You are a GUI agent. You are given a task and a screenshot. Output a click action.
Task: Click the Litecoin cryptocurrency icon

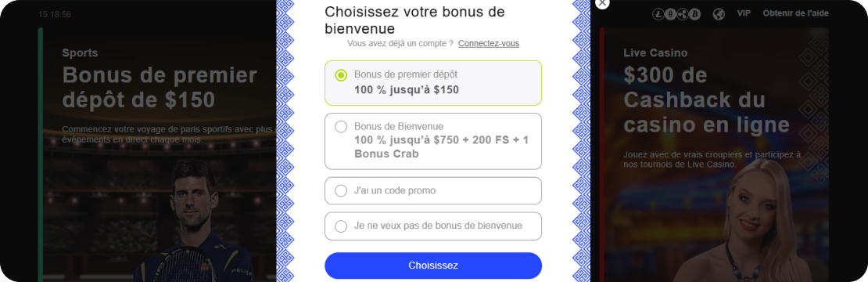pyautogui.click(x=658, y=14)
